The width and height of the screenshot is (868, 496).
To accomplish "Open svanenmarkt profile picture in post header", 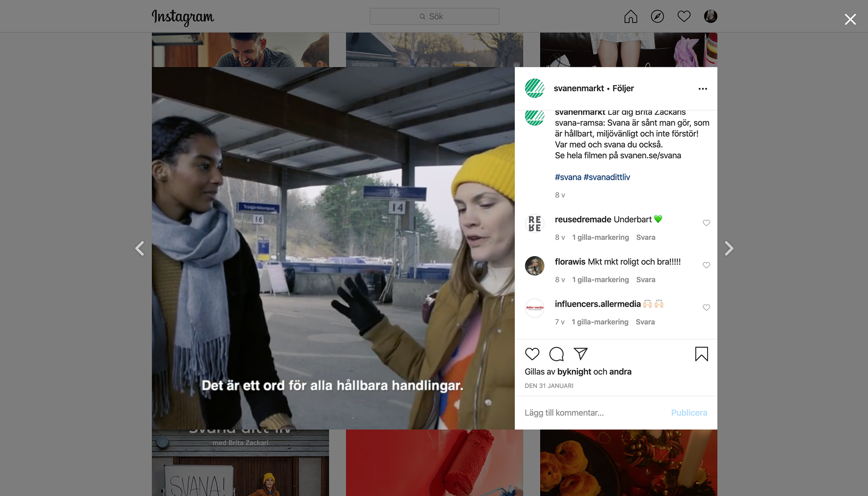I will point(534,88).
